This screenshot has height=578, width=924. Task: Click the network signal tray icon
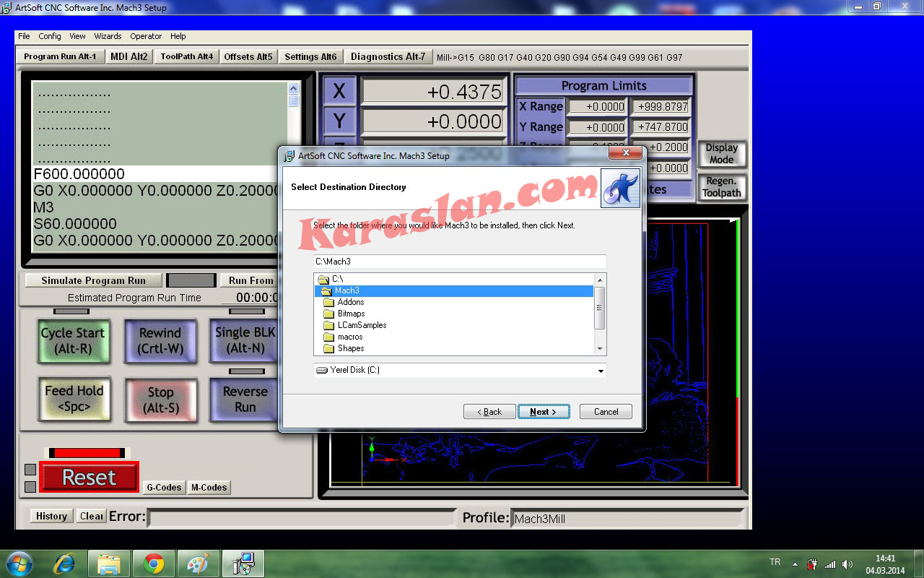tap(830, 564)
